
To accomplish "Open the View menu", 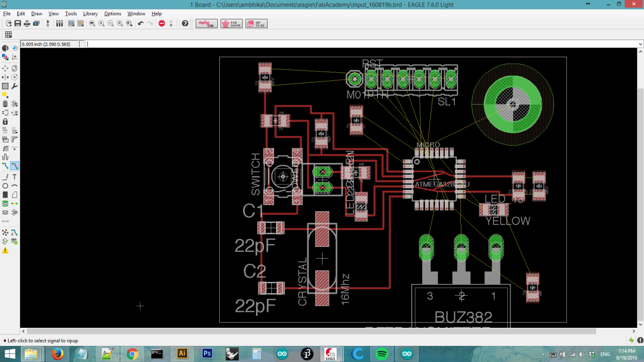I will point(53,14).
